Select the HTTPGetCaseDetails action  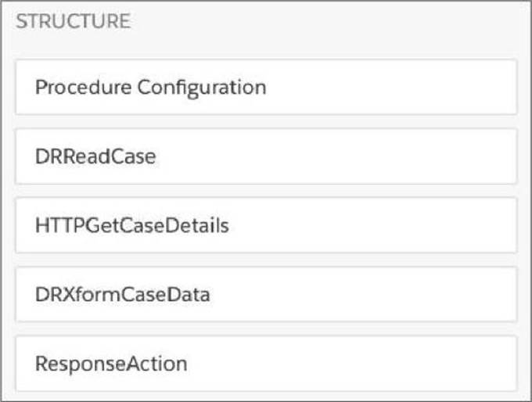[x=266, y=225]
